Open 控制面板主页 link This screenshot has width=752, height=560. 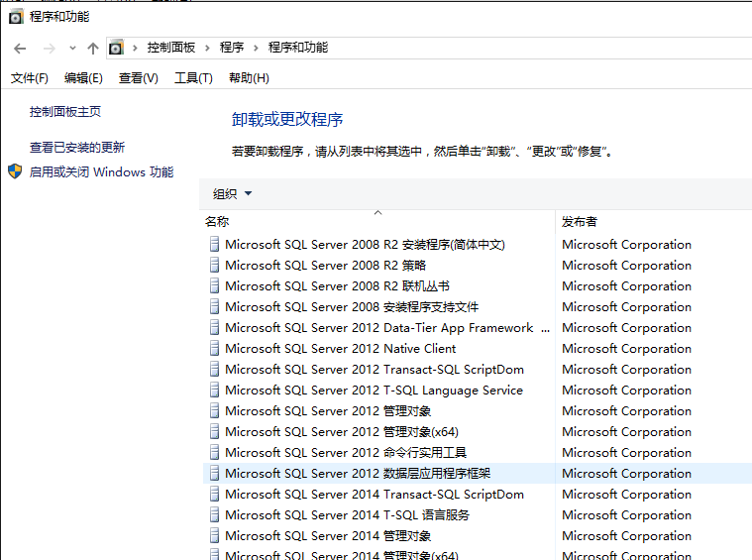65,112
